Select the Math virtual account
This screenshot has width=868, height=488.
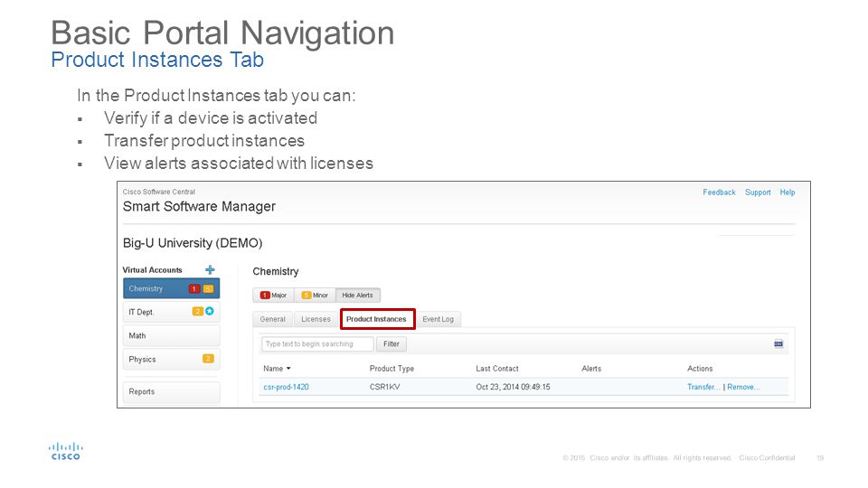coord(171,335)
